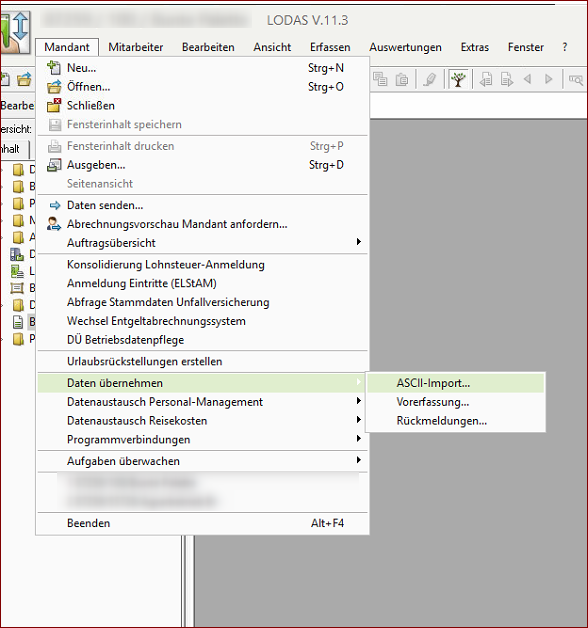Expand the Daten übernehmen submenu
588x628 pixels.
point(203,383)
